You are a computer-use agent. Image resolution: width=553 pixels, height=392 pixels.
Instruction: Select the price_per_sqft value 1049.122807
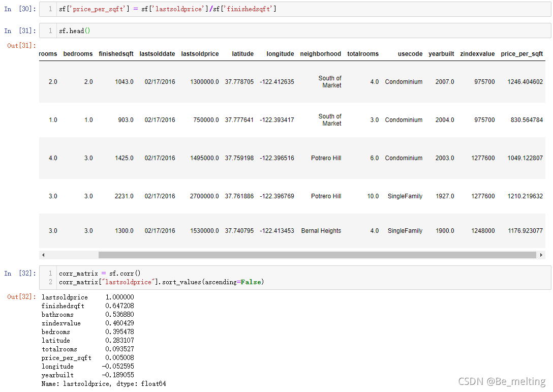click(x=525, y=158)
